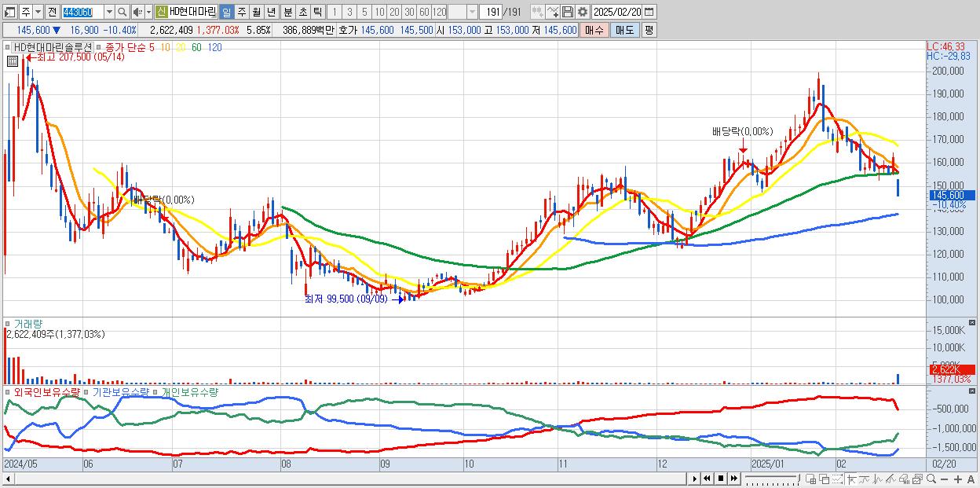Screen dimensions: 980x488
Task: Click the 기관보유수량 legend label
Action: 121,391
